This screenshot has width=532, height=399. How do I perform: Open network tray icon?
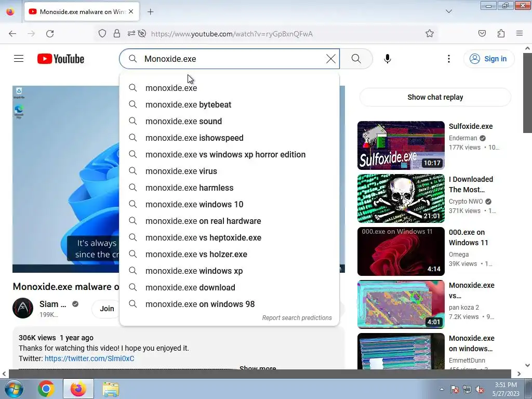point(467,389)
